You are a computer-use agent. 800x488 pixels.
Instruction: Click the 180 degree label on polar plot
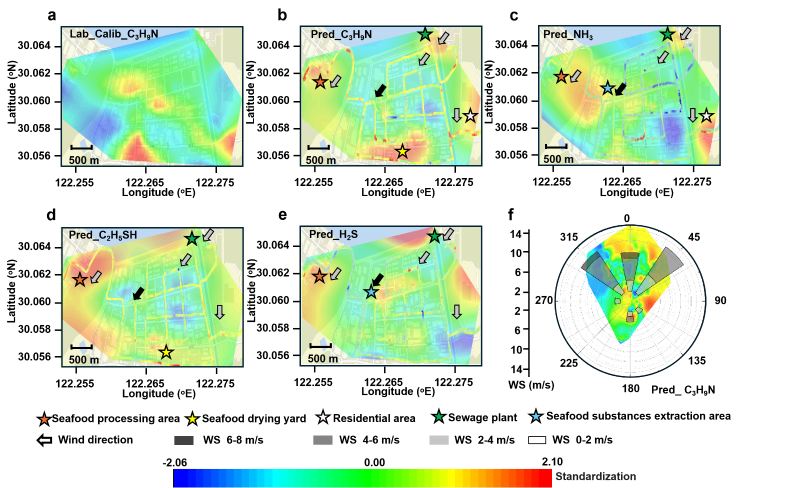pyautogui.click(x=631, y=388)
